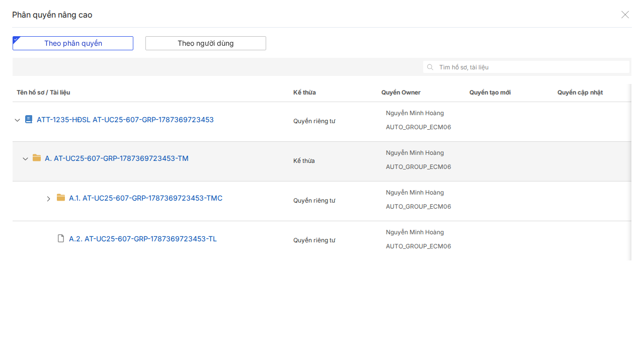Click the Quyền cập nhật column header
Viewport: 644px width, 362px height.
[x=580, y=93]
